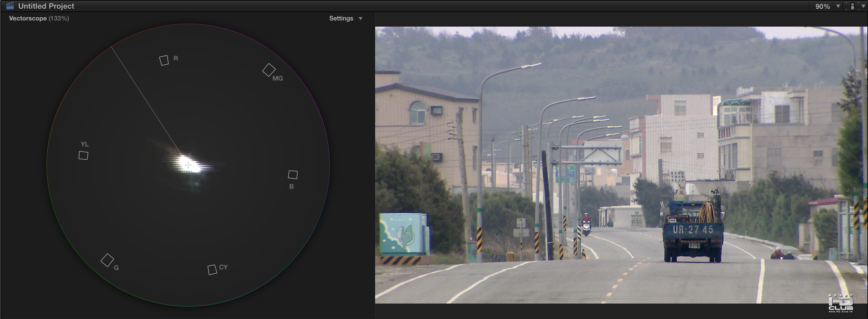Click the R target box in vectorscope

click(164, 60)
